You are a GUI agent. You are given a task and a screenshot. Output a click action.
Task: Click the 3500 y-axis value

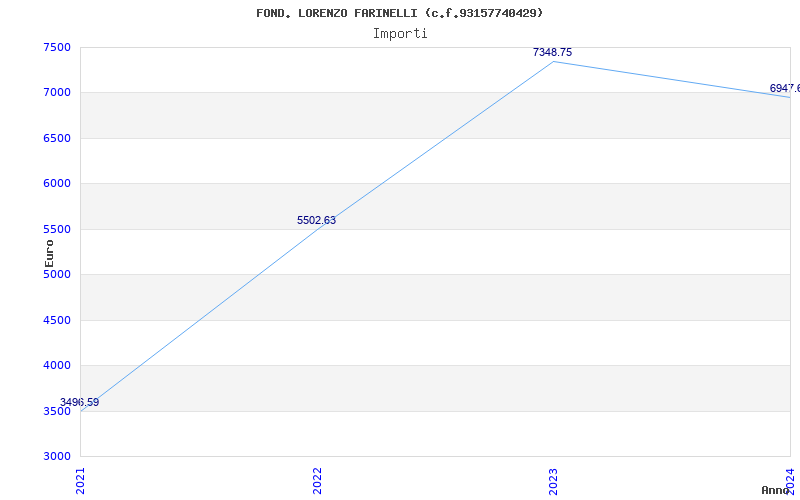[57, 411]
